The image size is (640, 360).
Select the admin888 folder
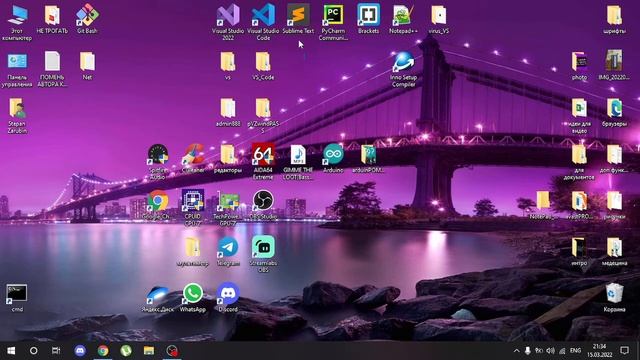[x=228, y=109]
